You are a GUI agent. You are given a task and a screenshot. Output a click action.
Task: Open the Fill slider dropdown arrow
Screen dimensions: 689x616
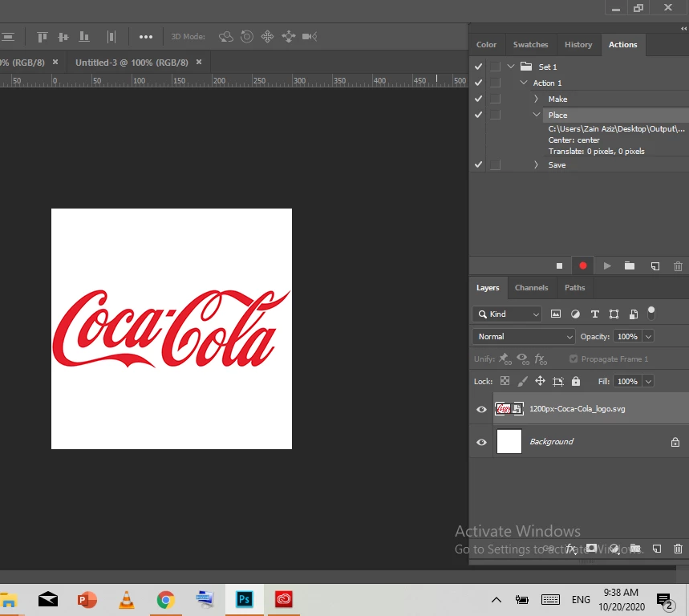pyautogui.click(x=648, y=381)
